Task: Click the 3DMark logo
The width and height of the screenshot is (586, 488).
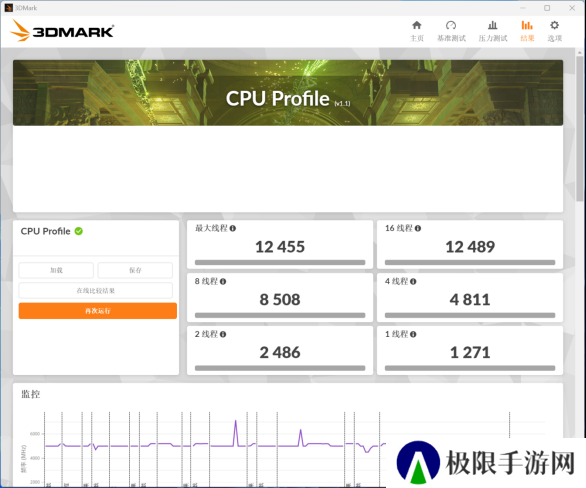Action: (x=62, y=31)
